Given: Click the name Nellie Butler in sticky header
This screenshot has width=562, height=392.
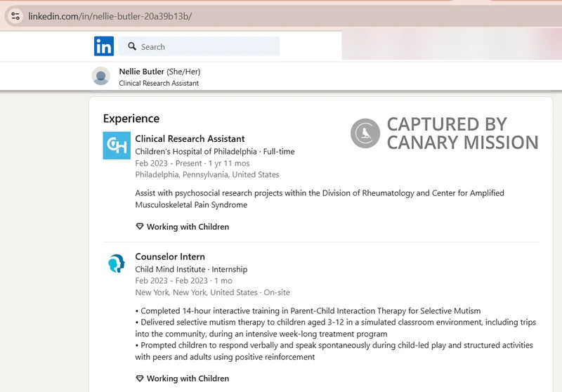Looking at the screenshot, I should click(x=142, y=72).
